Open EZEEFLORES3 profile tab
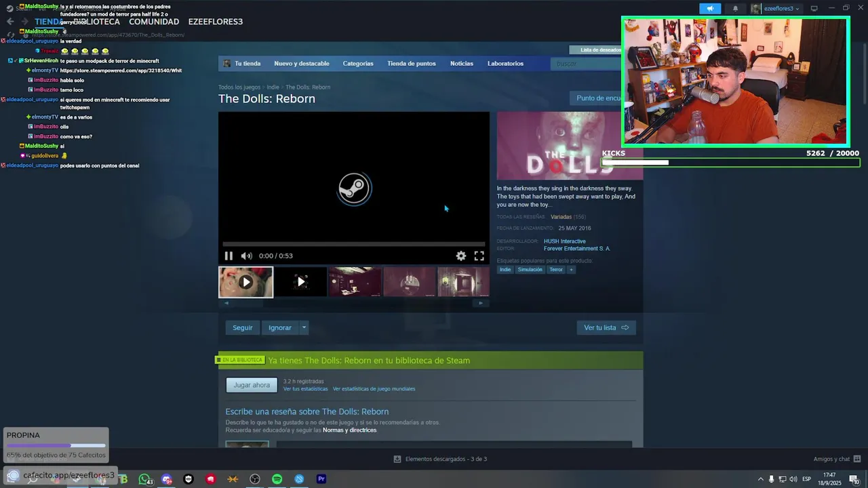This screenshot has height=488, width=868. click(x=216, y=22)
